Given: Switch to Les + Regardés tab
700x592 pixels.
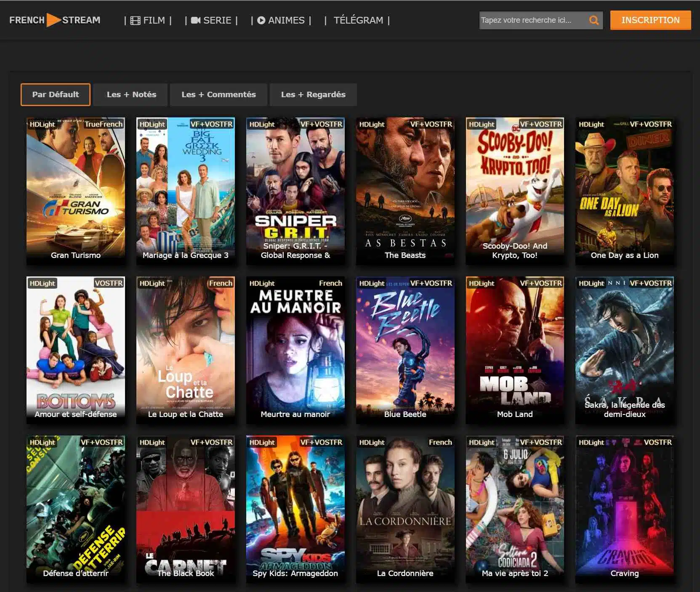Looking at the screenshot, I should tap(313, 95).
